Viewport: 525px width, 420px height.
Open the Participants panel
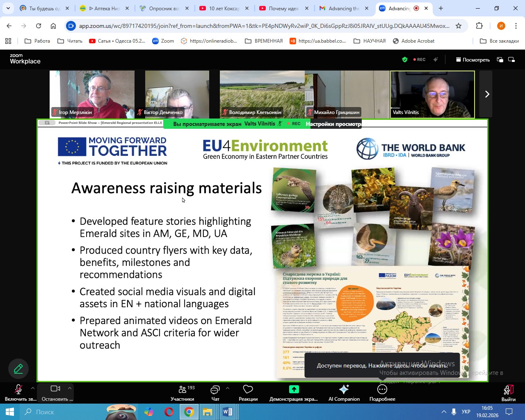click(182, 393)
